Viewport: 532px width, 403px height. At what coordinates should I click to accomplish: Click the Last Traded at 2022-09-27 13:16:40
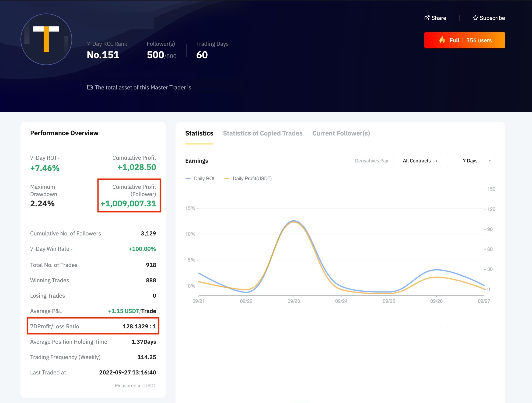tap(127, 373)
